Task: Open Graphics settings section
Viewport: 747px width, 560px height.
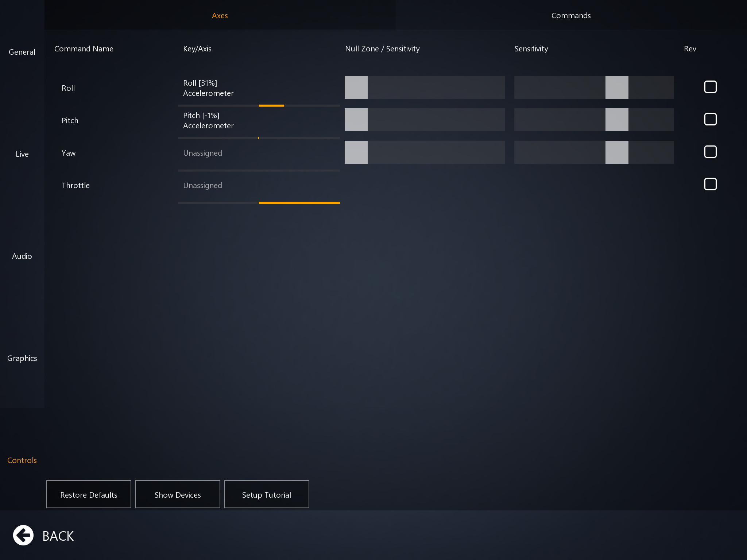Action: (x=22, y=358)
